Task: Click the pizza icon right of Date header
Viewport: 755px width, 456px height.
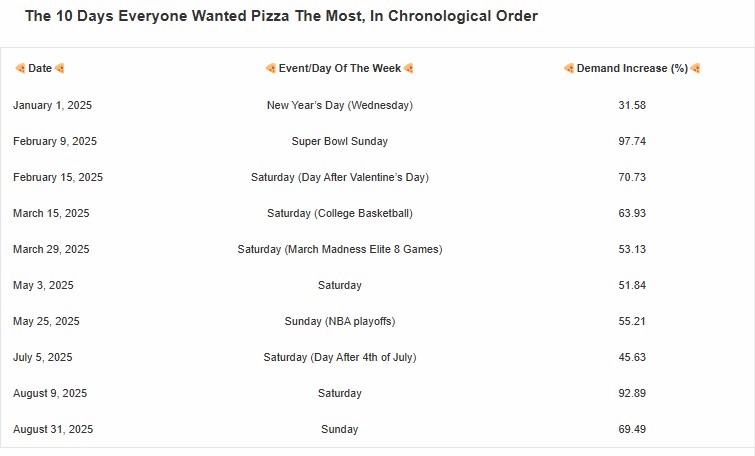Action: 60,68
